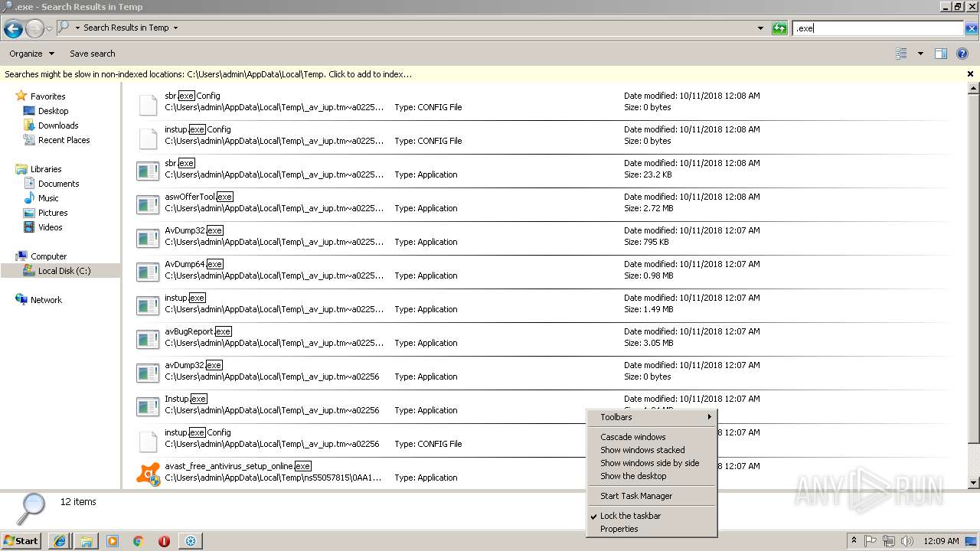Select the avBugReport.exe application icon

pos(148,340)
